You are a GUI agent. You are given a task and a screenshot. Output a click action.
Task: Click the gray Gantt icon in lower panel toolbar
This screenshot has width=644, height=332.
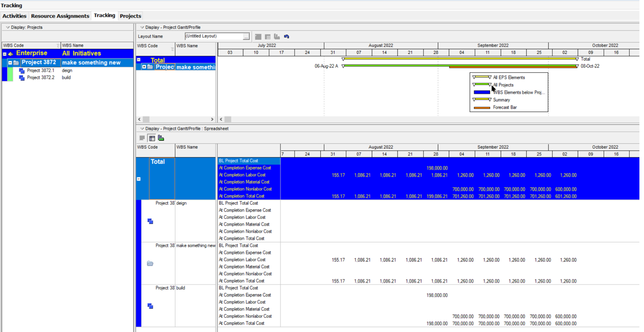[142, 138]
